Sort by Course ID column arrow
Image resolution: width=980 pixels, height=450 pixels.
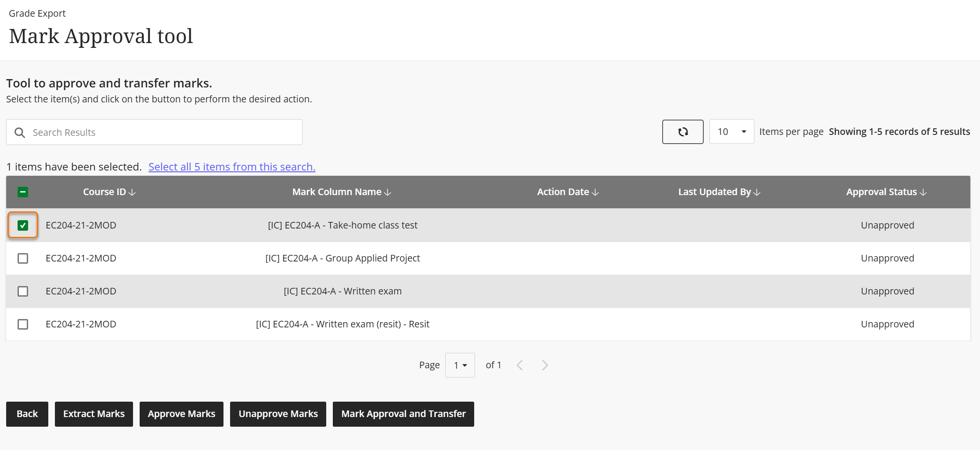(x=132, y=192)
